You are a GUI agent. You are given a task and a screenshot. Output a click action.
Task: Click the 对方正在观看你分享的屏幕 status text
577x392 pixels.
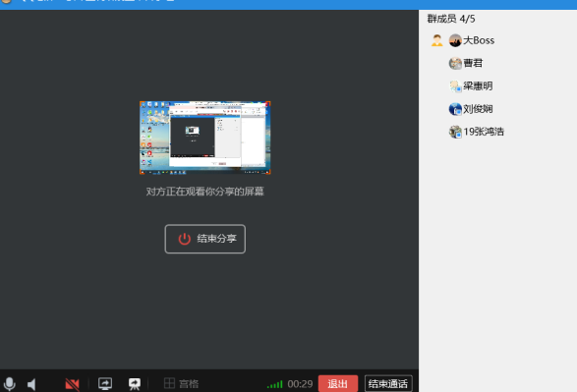pos(205,192)
